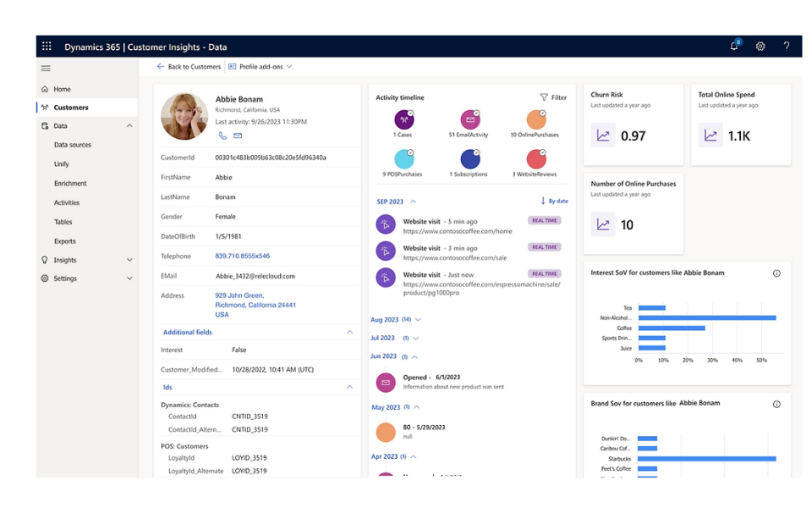This screenshot has height=508, width=812.
Task: Click the Starbucks bar in Brand chart
Action: coord(707,459)
